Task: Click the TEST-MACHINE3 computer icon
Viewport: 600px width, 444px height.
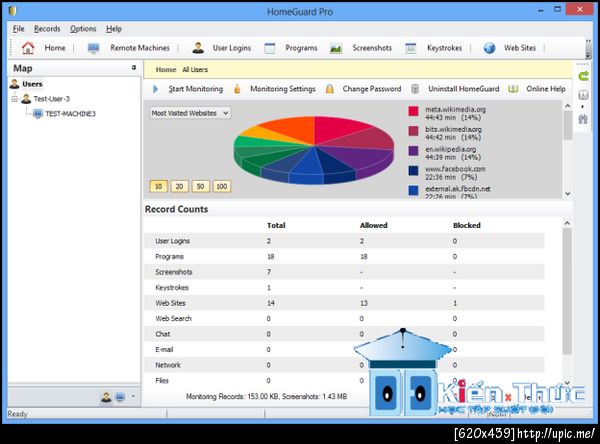Action: 38,114
